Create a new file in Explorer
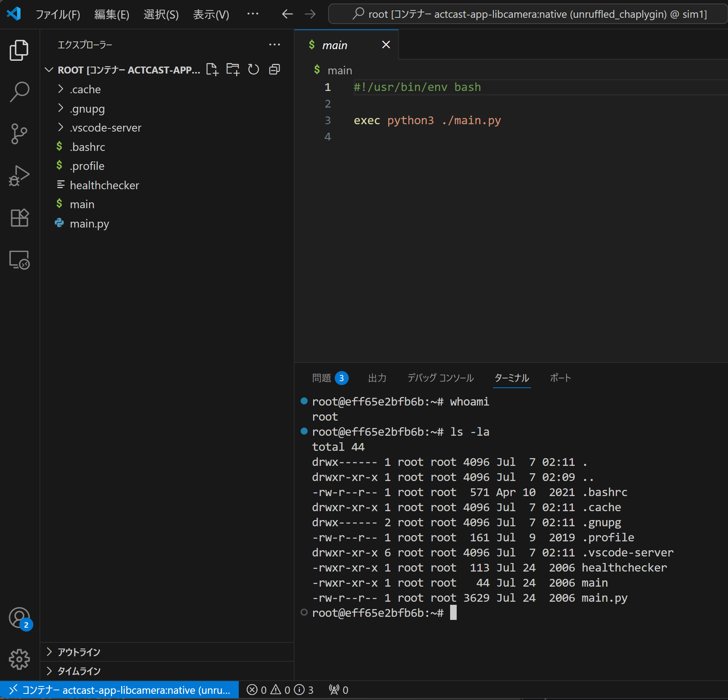728x700 pixels. point(212,70)
